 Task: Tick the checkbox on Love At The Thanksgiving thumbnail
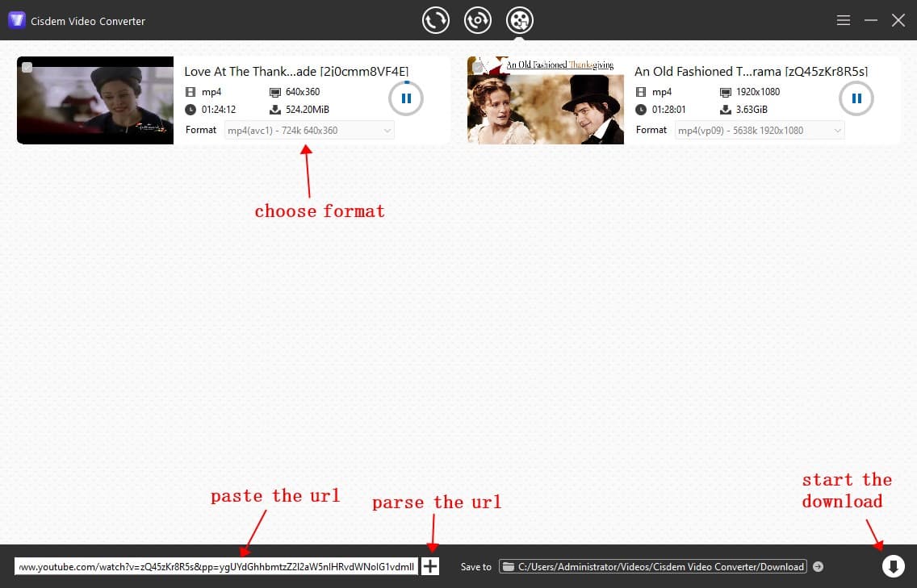pos(27,67)
